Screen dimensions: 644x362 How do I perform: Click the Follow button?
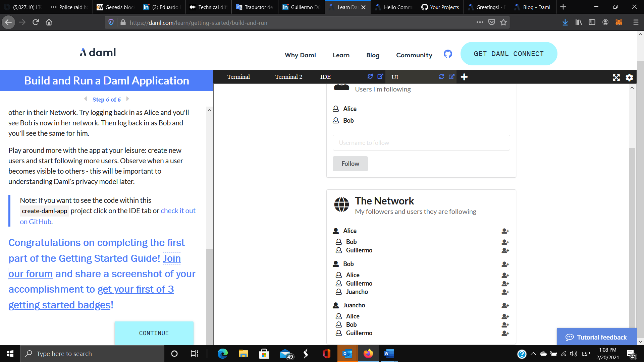tap(350, 164)
